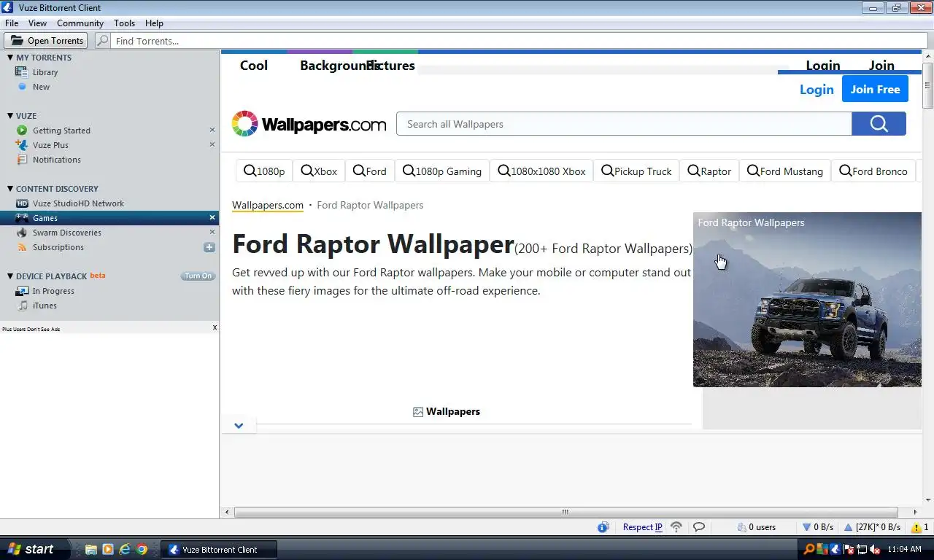934x560 pixels.
Task: Click the download speed arrow indicator
Action: (x=806, y=527)
